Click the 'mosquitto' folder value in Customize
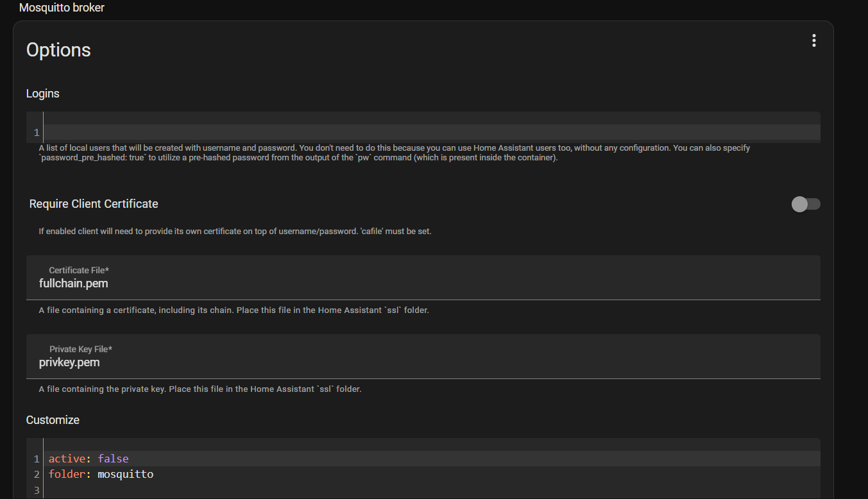Viewport: 868px width, 499px height. pyautogui.click(x=125, y=475)
